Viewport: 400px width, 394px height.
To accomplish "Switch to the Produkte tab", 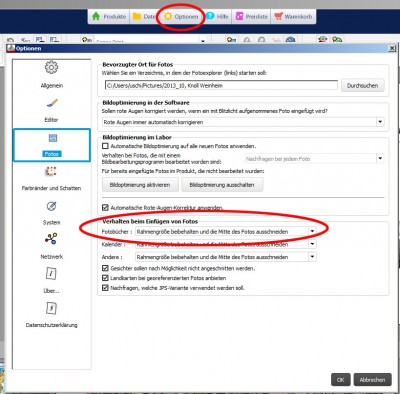I will [x=109, y=16].
